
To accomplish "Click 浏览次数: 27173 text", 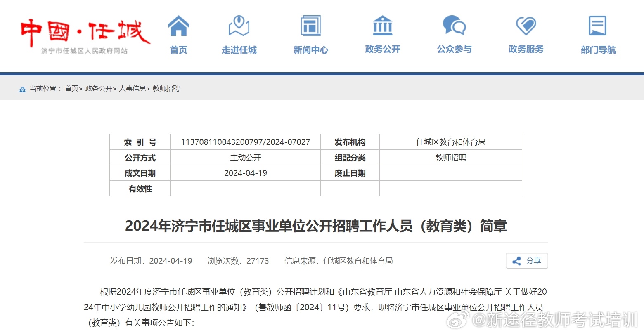I will 238,261.
